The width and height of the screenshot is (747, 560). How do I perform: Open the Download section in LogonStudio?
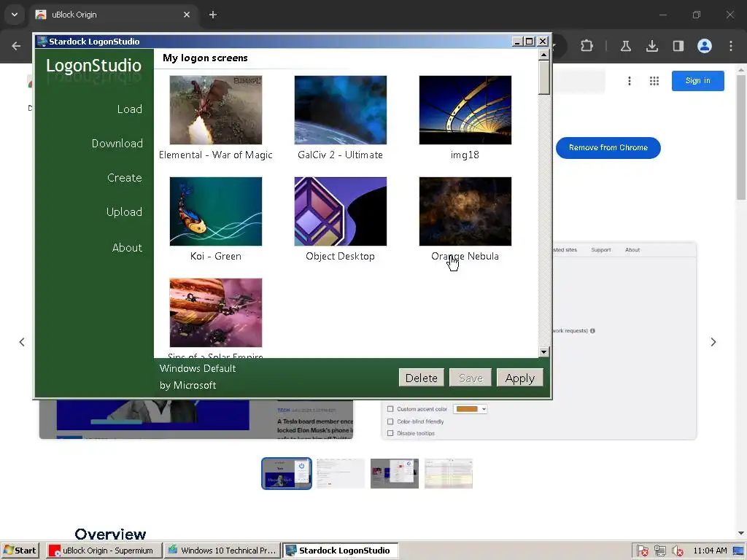117,144
